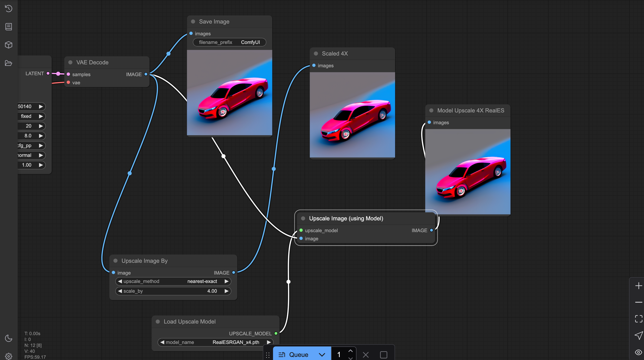Select next model_name with right arrow
This screenshot has width=644, height=360.
point(269,342)
